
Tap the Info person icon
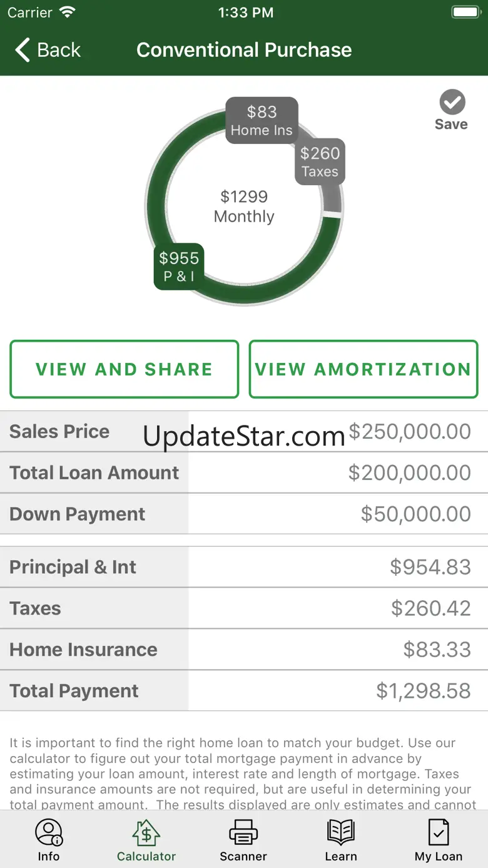coord(48,833)
